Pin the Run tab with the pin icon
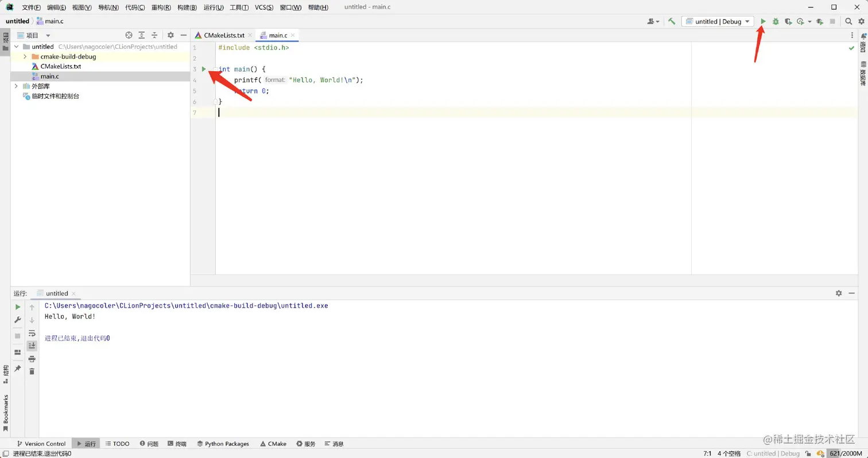This screenshot has height=458, width=868. point(18,368)
